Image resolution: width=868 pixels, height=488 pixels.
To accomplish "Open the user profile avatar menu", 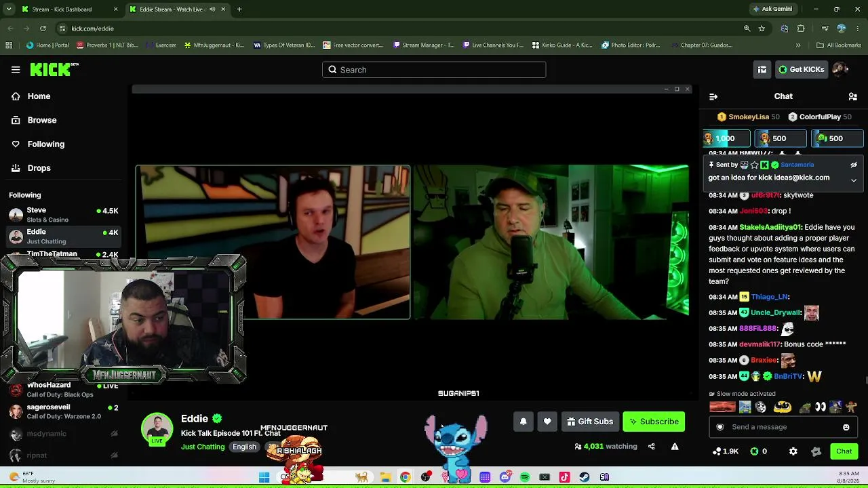I will tap(840, 69).
